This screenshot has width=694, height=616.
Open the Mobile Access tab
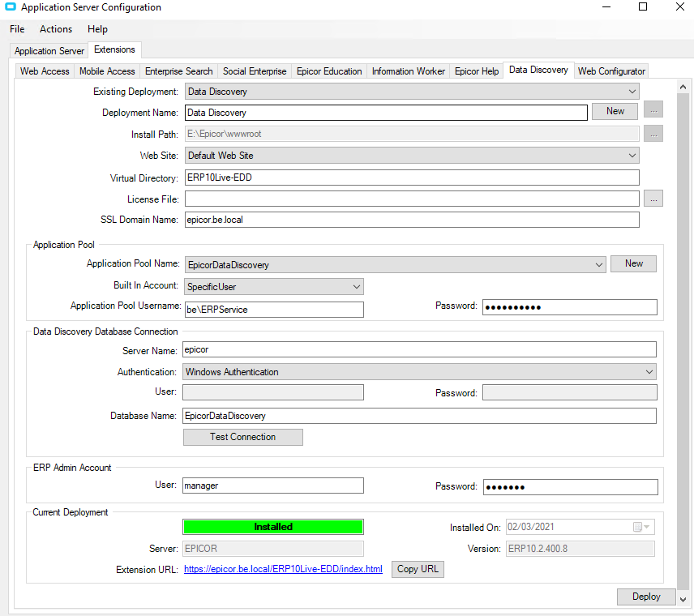107,71
